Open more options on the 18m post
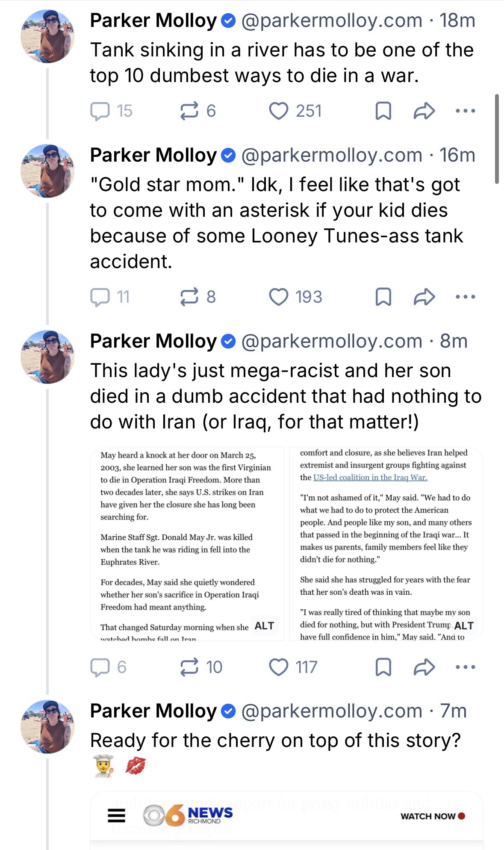504x850 pixels. [465, 111]
